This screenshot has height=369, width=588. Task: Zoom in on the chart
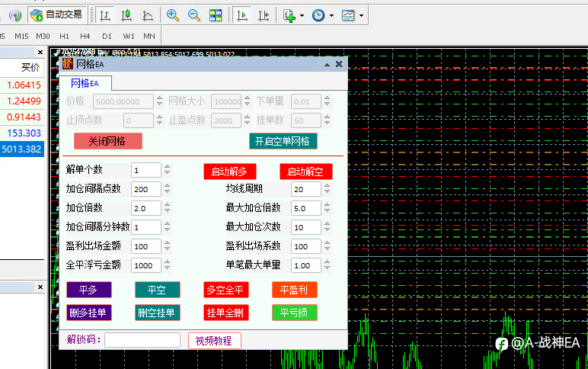pos(173,14)
